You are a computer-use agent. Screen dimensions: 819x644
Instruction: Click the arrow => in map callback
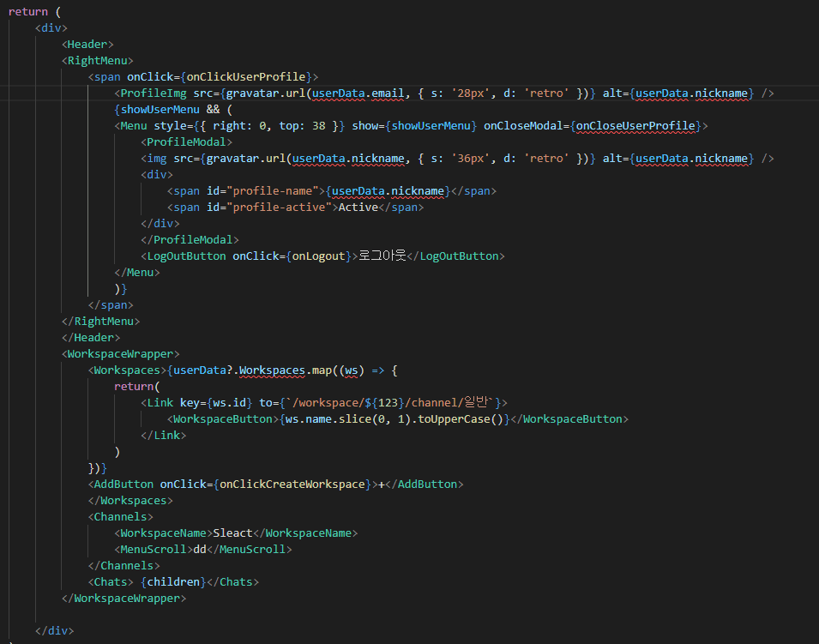click(x=378, y=370)
